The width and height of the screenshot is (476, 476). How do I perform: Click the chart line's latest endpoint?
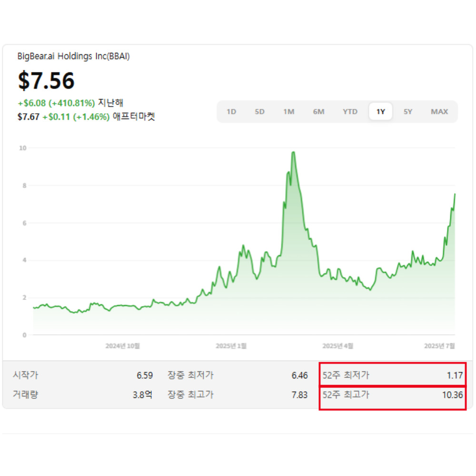(455, 194)
